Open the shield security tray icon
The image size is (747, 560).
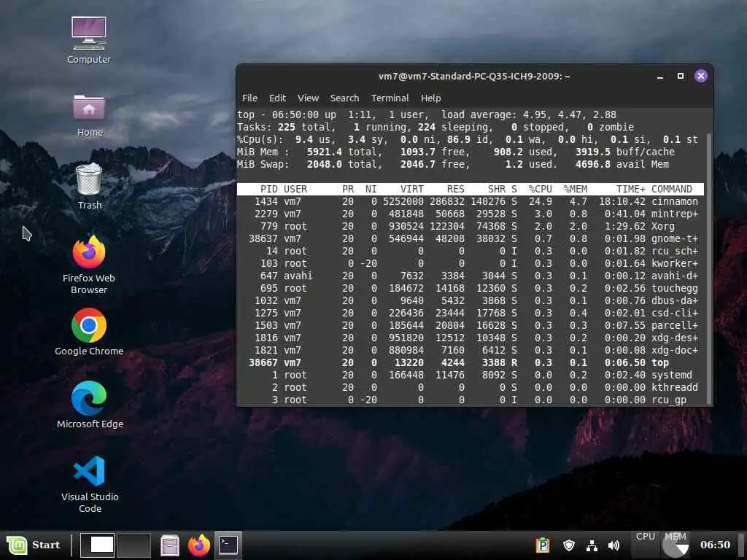click(x=569, y=545)
